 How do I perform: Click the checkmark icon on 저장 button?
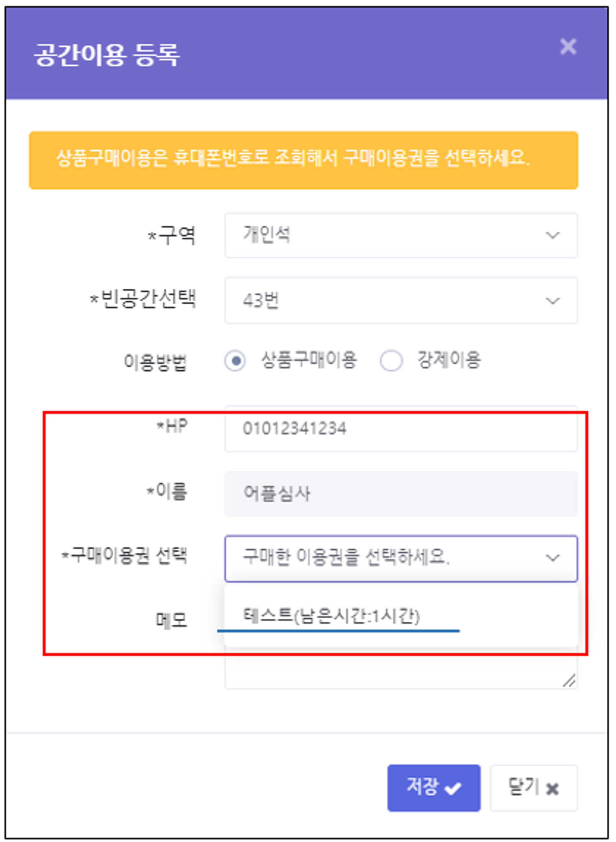tap(453, 788)
